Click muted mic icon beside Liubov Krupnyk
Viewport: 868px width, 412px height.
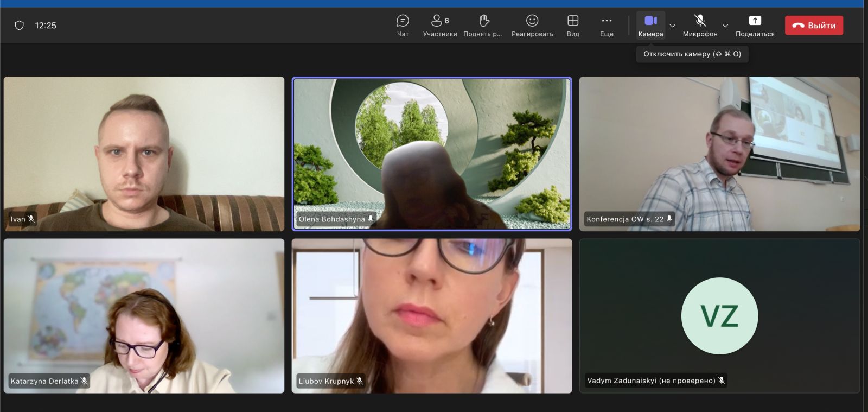360,381
